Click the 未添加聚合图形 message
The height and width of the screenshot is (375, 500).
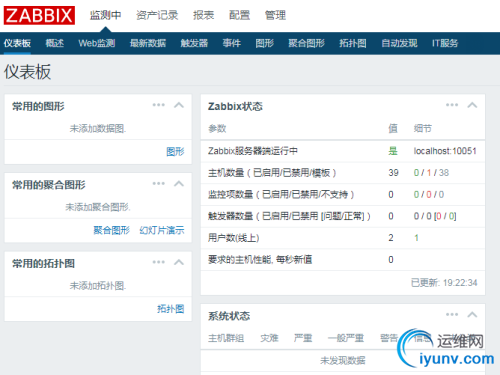pos(98,207)
